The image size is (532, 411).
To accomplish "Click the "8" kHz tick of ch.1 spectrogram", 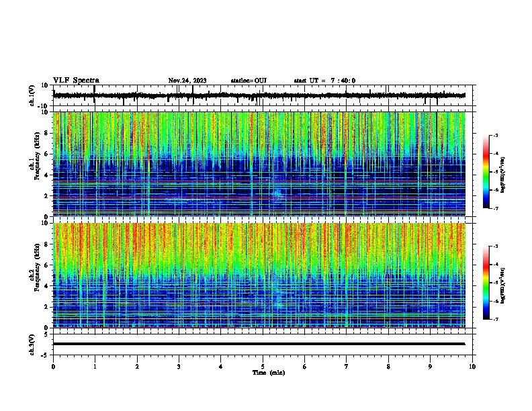I will coord(46,133).
